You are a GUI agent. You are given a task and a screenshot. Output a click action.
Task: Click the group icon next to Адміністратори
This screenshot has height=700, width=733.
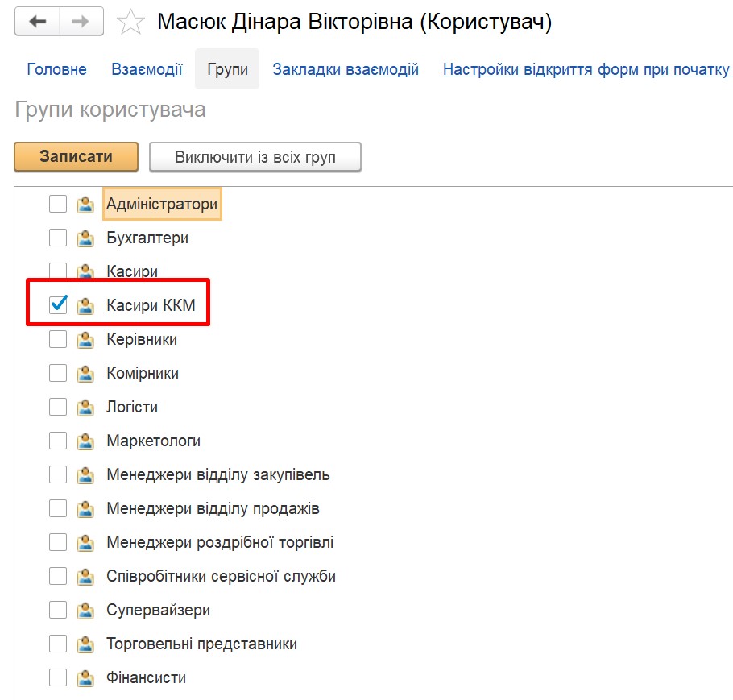point(85,205)
